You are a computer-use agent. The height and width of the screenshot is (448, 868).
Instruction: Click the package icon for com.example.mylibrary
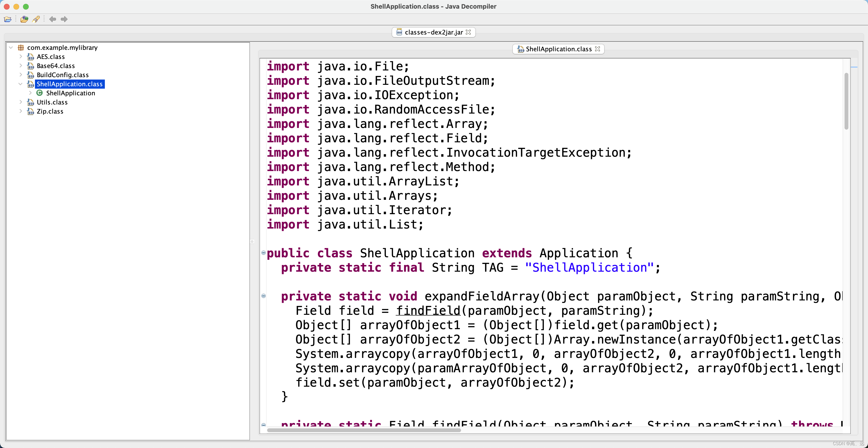coord(21,48)
